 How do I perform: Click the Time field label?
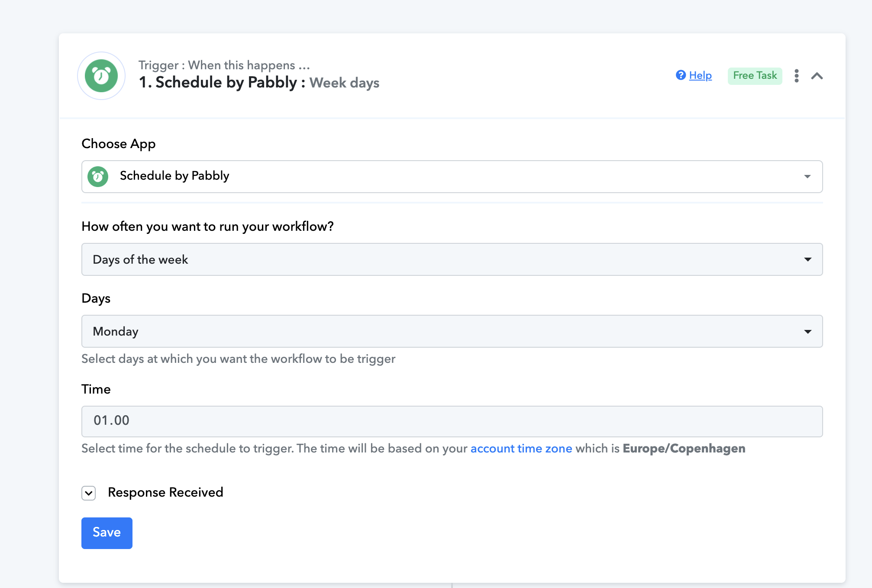coord(96,389)
